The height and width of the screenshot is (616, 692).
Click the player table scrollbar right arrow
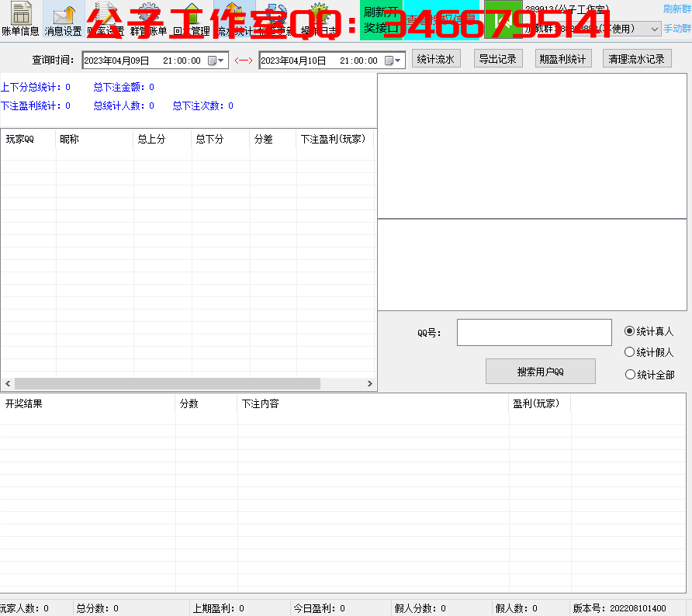[370, 383]
